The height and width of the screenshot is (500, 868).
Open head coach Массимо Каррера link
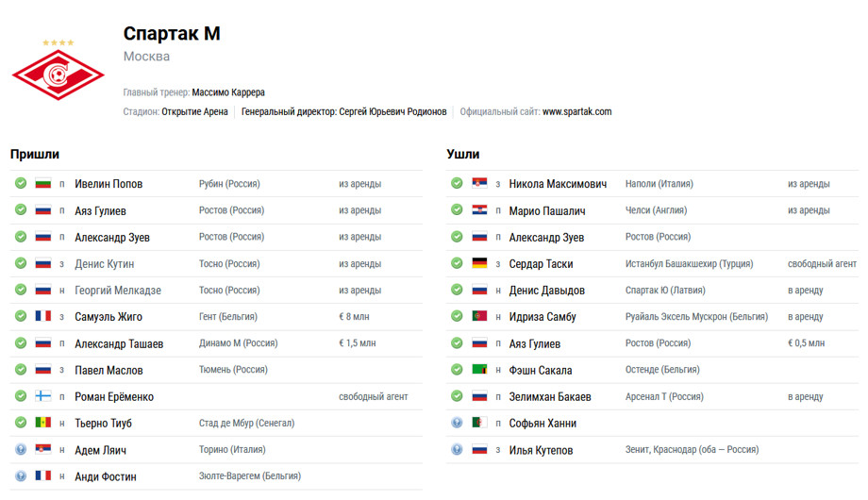(x=228, y=92)
